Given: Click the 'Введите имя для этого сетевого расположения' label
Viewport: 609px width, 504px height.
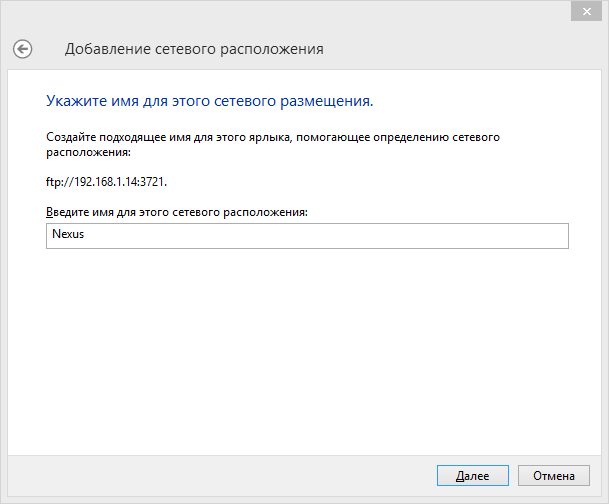Looking at the screenshot, I should tap(176, 213).
